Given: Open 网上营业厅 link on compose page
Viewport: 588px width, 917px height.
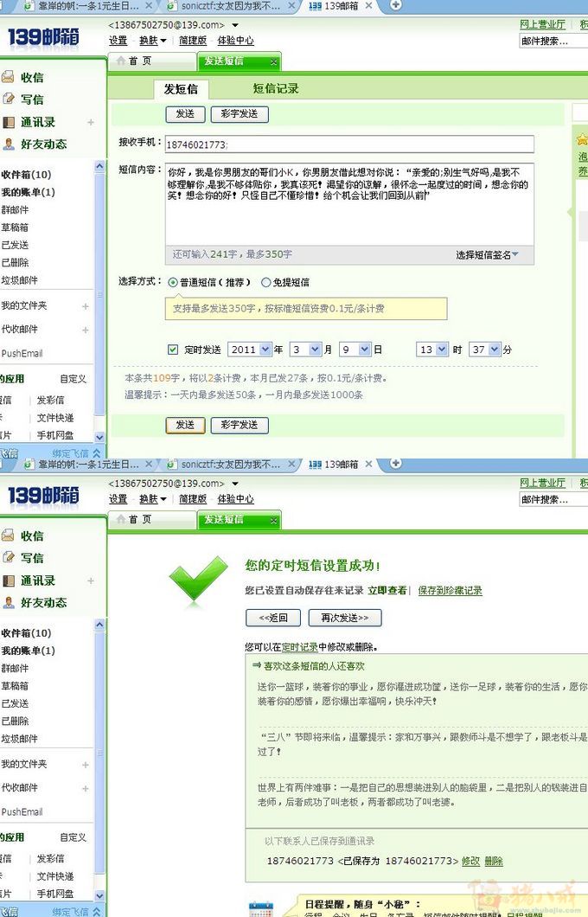Looking at the screenshot, I should tap(542, 24).
